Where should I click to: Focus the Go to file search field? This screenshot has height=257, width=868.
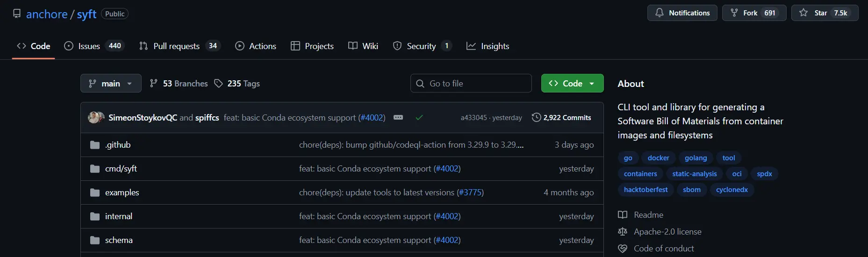[471, 83]
